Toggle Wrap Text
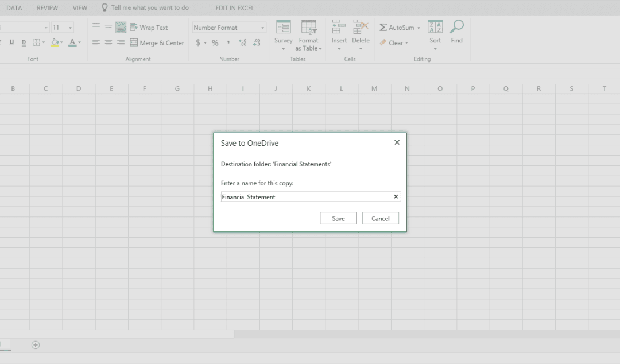Screen dimensions: 620x364 (x=149, y=28)
